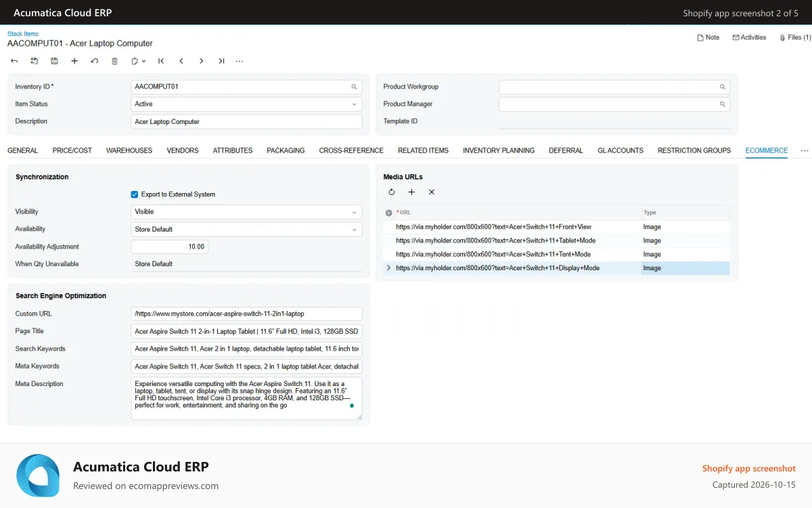Image resolution: width=812 pixels, height=508 pixels.
Task: Open Files (1) attachments
Action: pos(795,38)
